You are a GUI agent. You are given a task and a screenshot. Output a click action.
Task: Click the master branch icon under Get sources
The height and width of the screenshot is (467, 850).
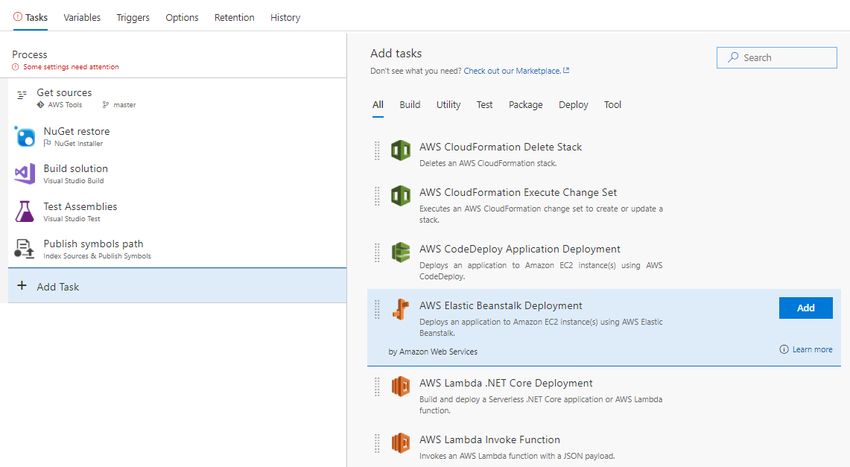[x=106, y=105]
